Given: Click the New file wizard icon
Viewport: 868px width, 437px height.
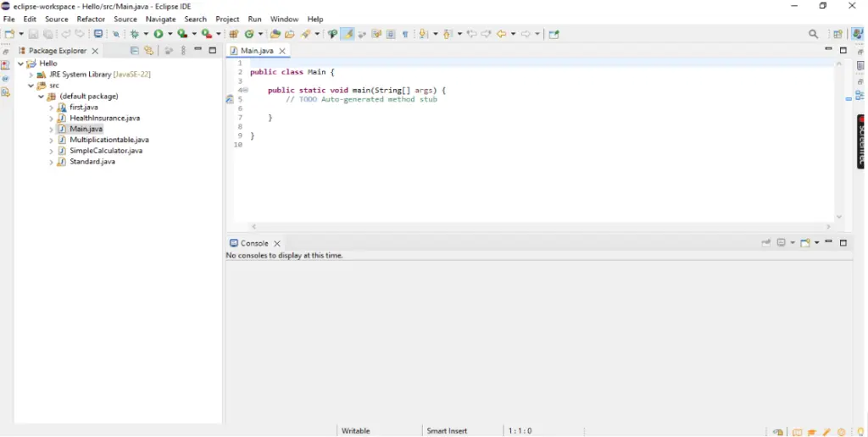Looking at the screenshot, I should (x=9, y=34).
